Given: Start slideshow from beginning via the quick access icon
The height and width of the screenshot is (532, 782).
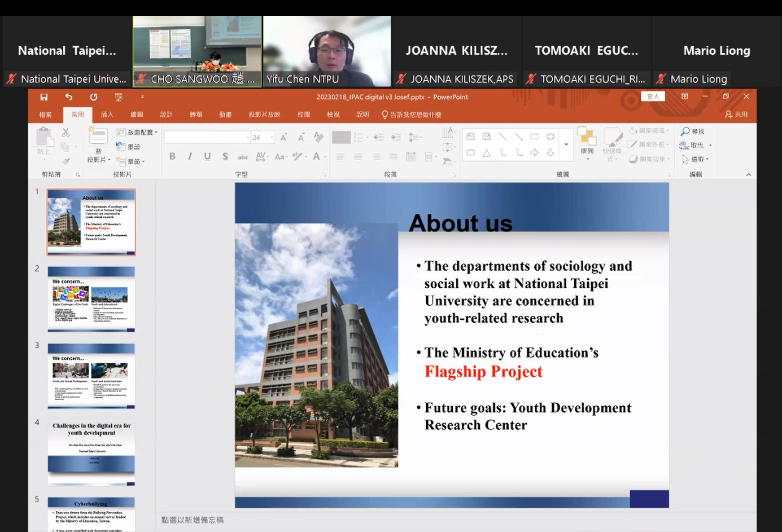Looking at the screenshot, I should tap(118, 97).
